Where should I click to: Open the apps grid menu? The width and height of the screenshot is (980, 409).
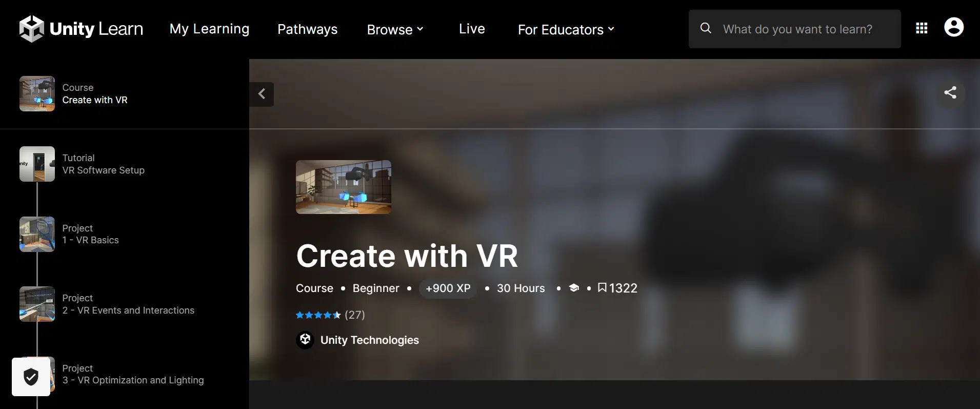click(x=922, y=28)
